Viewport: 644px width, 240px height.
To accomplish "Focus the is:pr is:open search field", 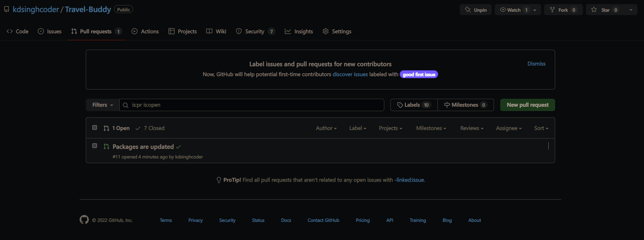I will point(251,105).
